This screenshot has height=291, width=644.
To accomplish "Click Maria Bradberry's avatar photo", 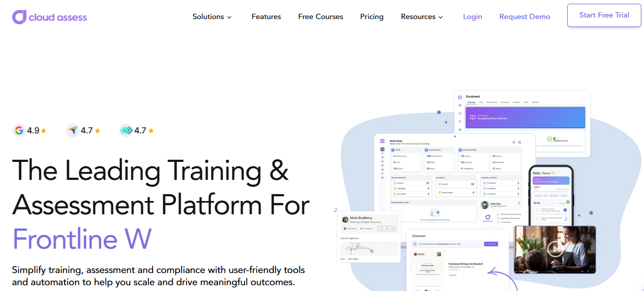I will pyautogui.click(x=345, y=220).
